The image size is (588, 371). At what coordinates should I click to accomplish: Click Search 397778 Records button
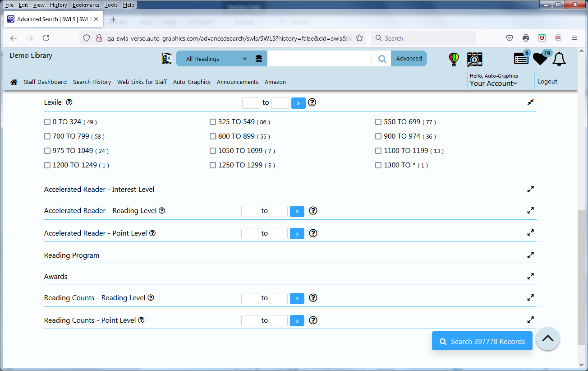pos(482,341)
